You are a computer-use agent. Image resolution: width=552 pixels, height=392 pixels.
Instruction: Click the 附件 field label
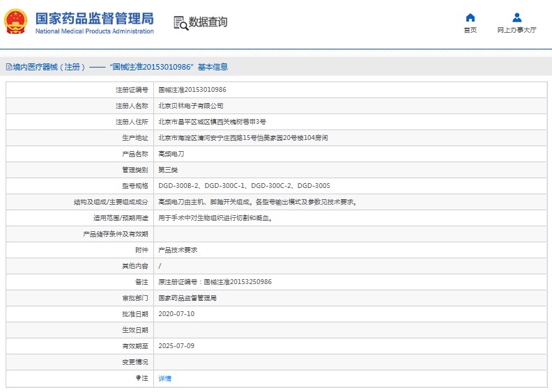(142, 250)
